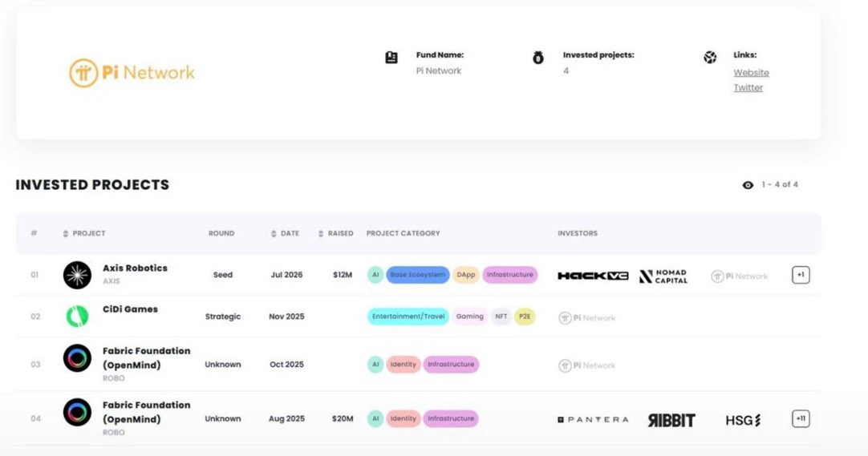Click the HSG investor logo

pyautogui.click(x=744, y=421)
